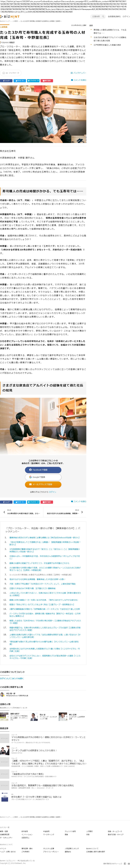130x868 pixels.
Task: Click the Hatena ブックマーク share button near the title
Action: 33,81
